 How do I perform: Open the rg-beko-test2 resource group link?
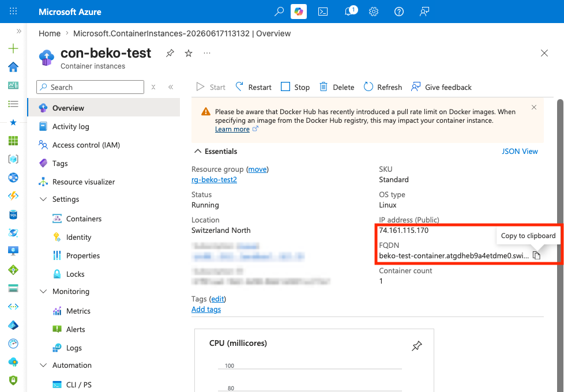(214, 179)
